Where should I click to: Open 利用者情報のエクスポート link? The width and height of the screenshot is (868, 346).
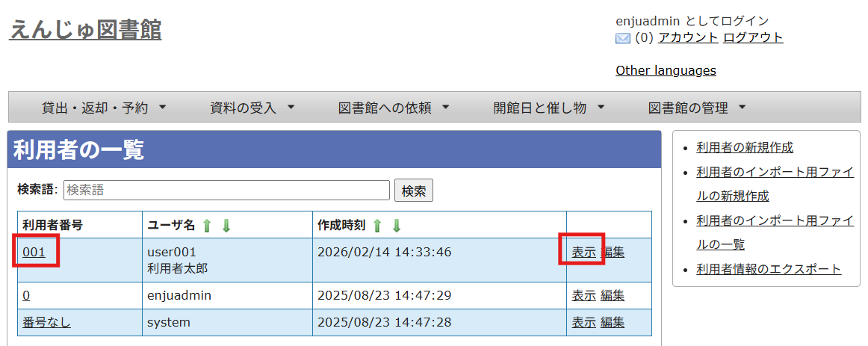click(769, 270)
